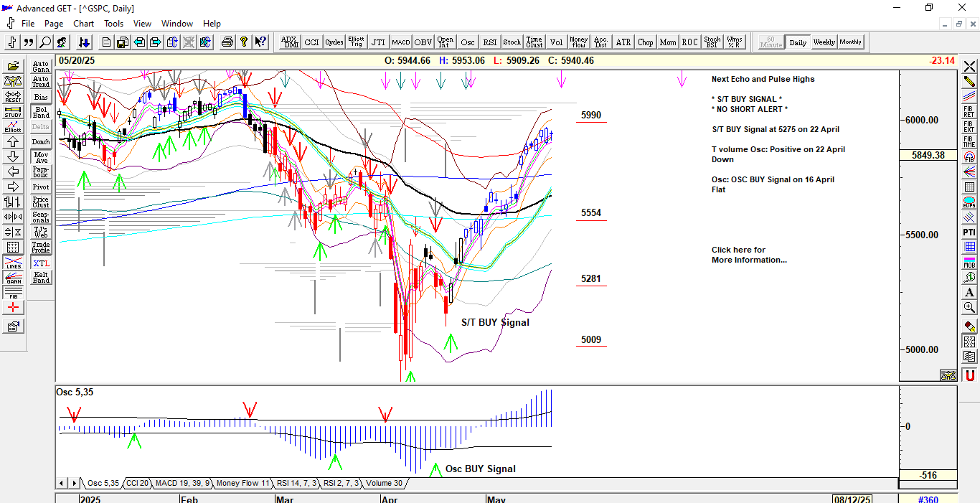Open the Elliott wave tool in left sidebar
The width and height of the screenshot is (980, 503).
13,127
